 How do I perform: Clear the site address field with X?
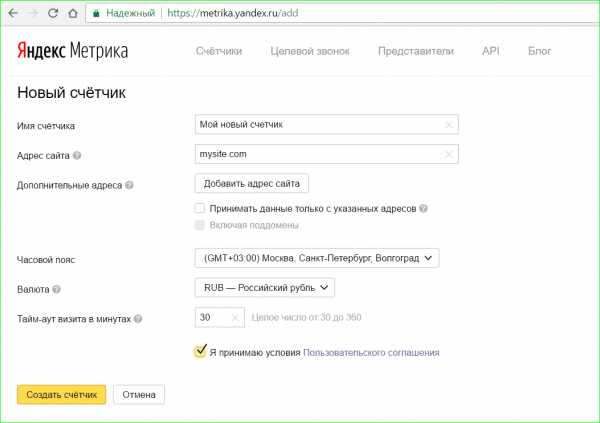(449, 155)
